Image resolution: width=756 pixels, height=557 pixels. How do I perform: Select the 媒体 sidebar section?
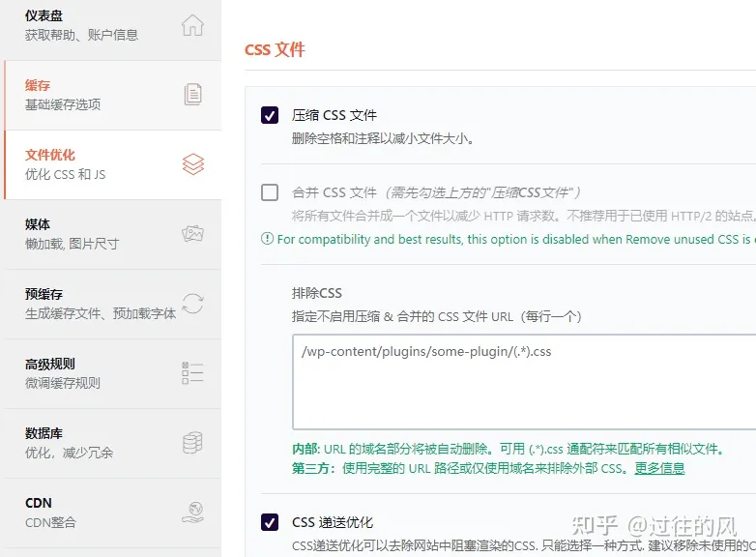tap(38, 224)
